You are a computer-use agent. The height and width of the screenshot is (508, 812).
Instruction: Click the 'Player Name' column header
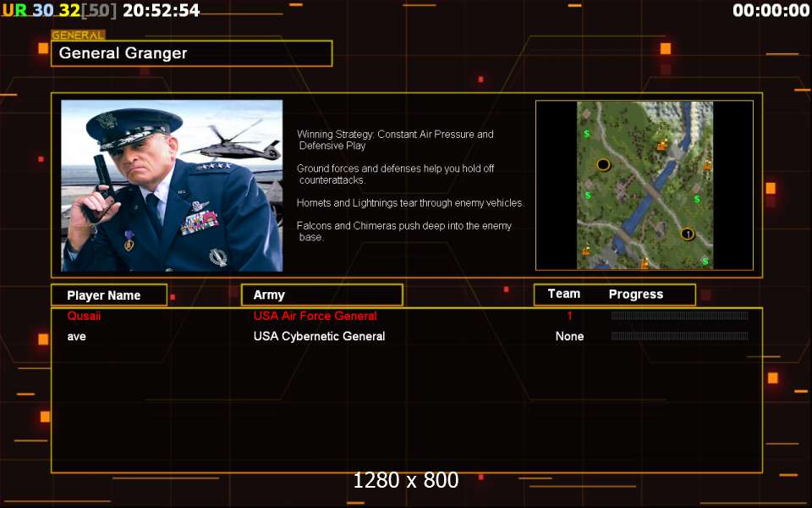[x=109, y=295]
